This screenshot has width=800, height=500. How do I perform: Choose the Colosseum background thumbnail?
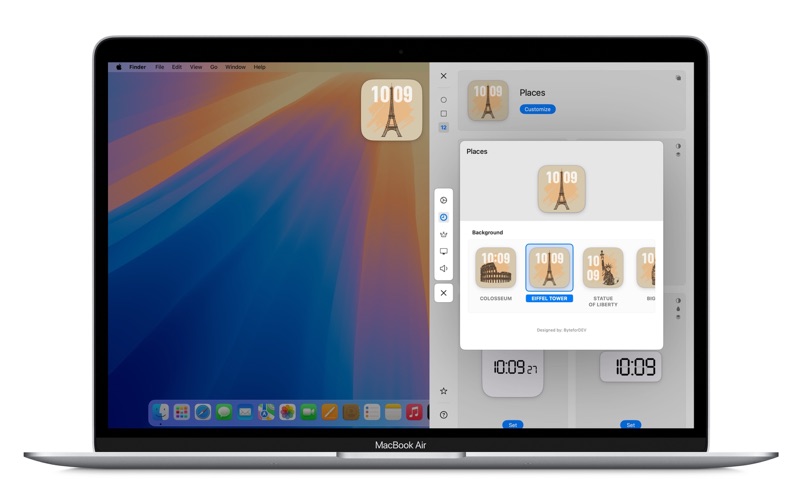click(495, 268)
